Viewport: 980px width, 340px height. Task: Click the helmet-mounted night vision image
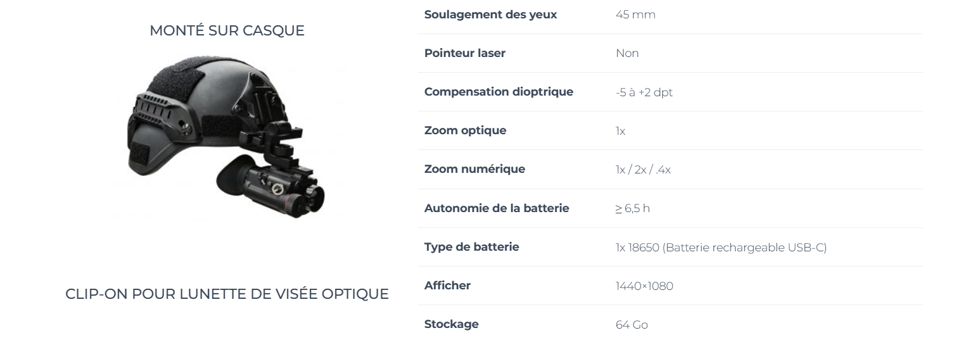click(x=227, y=137)
